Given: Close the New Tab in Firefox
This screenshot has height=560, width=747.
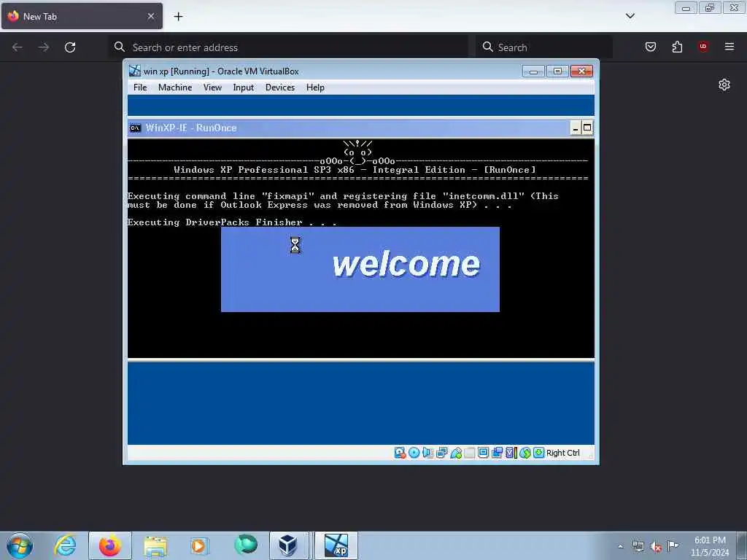Looking at the screenshot, I should tap(151, 16).
